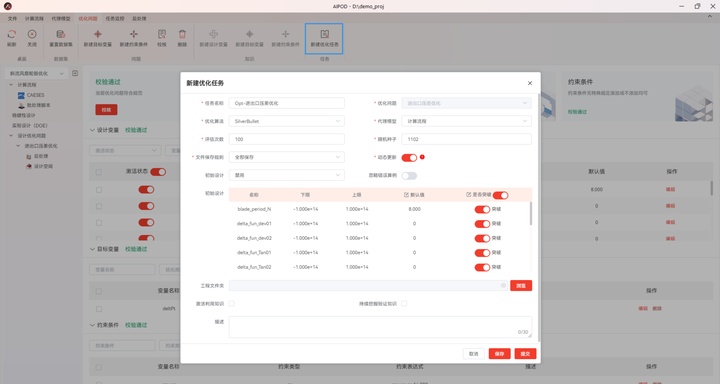Switch to the 优化问题 ribbon tab
The width and height of the screenshot is (720, 384).
(88, 19)
